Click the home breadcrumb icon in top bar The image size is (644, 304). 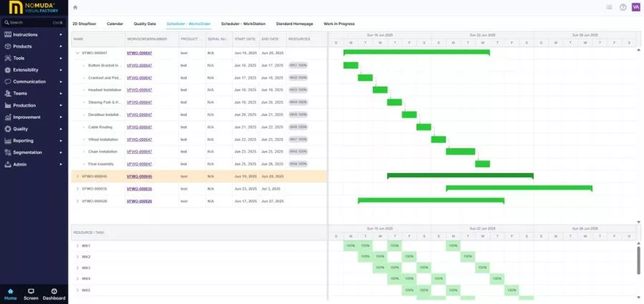click(75, 7)
